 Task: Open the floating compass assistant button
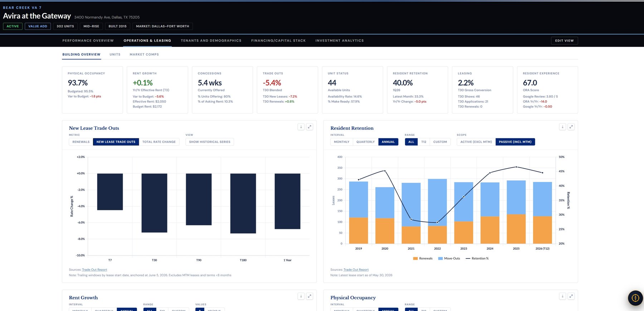[635, 298]
